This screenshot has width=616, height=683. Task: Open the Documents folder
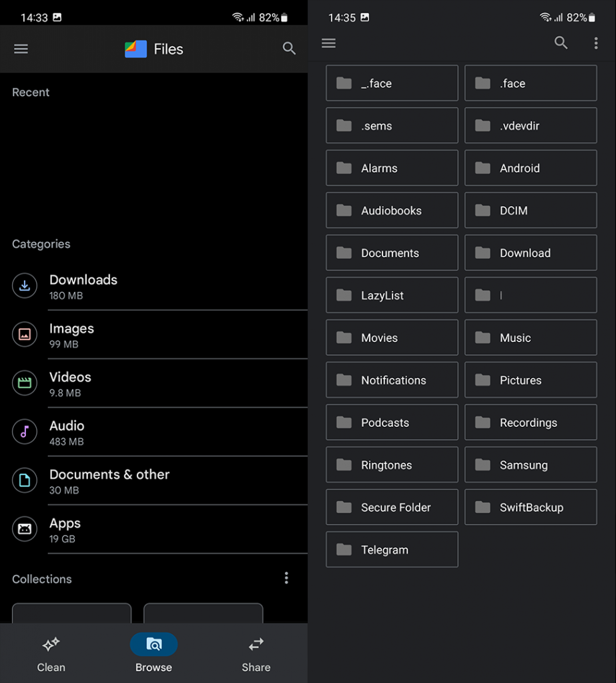[x=392, y=253]
